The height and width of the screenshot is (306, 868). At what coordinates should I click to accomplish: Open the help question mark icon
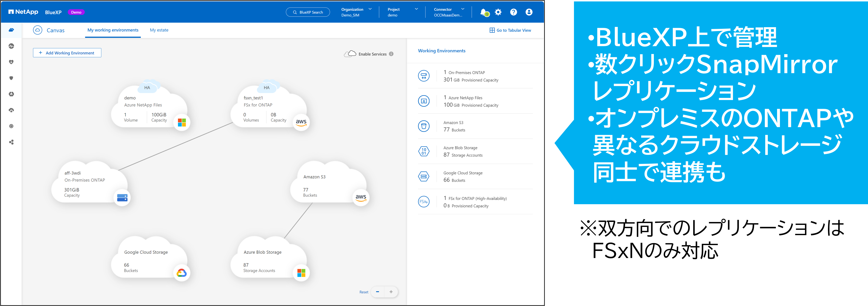[513, 12]
